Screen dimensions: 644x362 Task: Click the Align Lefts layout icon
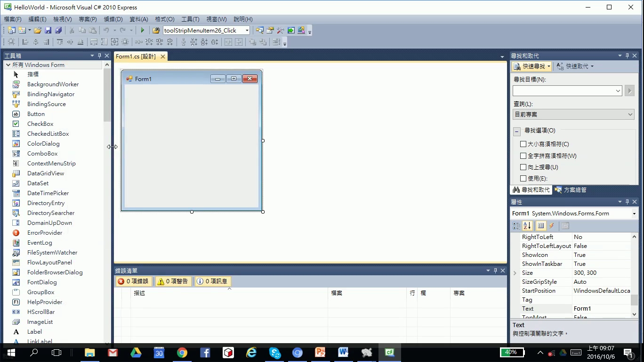click(x=25, y=42)
